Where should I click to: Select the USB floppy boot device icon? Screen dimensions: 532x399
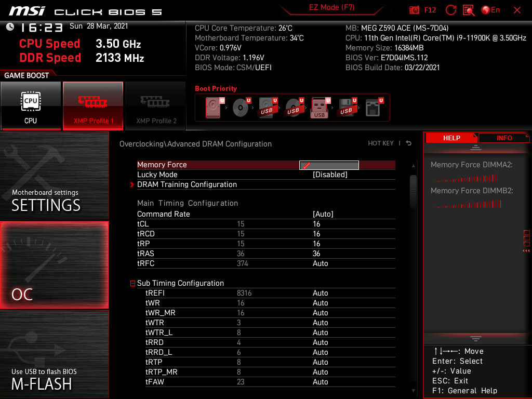click(x=347, y=108)
